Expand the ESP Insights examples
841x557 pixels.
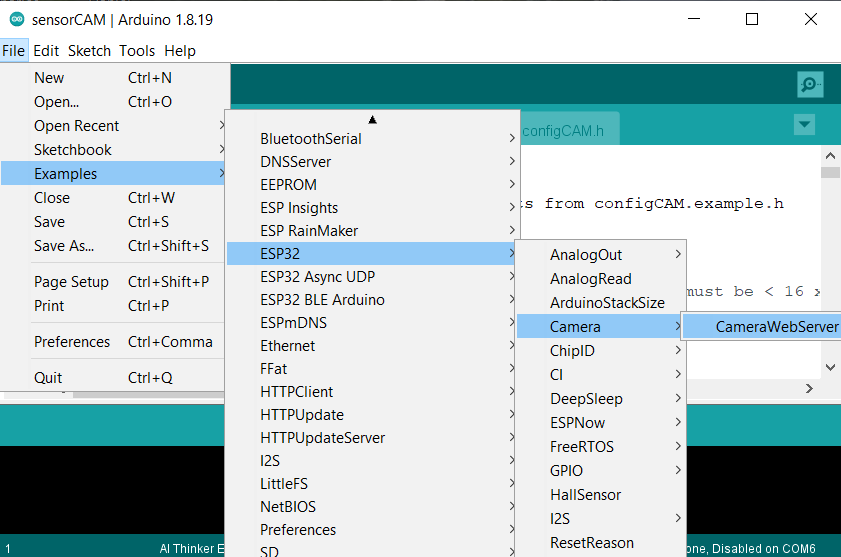click(x=373, y=208)
